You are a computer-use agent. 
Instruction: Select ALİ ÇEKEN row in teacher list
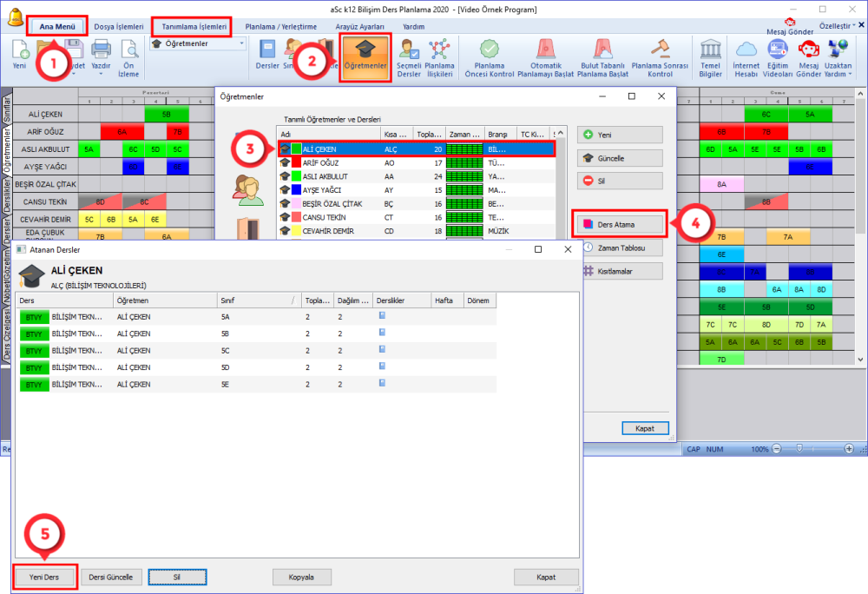417,148
